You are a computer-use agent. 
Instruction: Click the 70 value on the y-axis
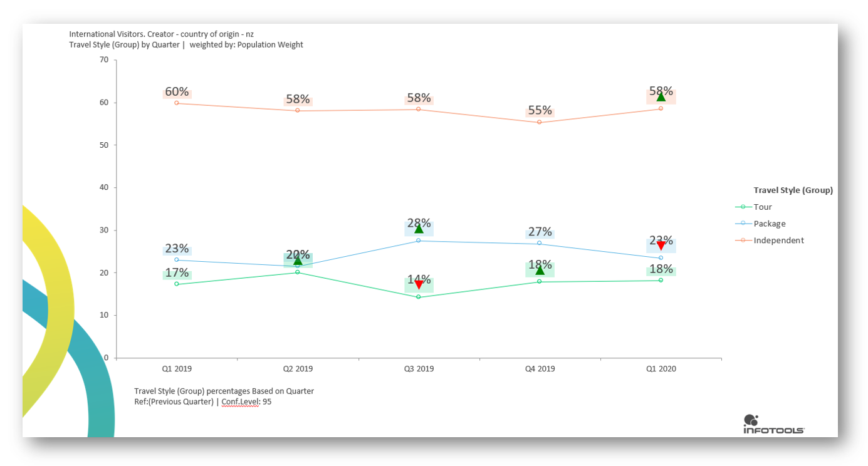click(x=103, y=60)
